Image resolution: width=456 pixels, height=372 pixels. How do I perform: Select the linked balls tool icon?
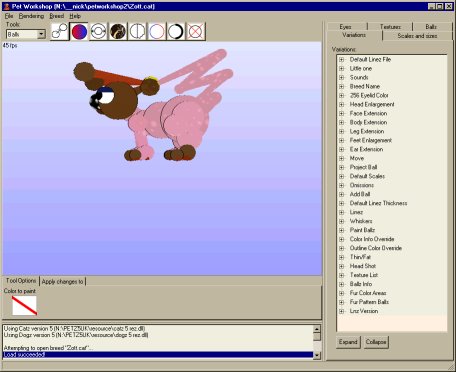coord(59,32)
